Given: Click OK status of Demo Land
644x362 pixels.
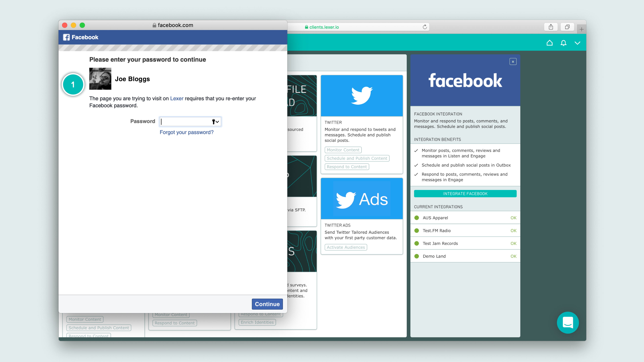Looking at the screenshot, I should coord(514,256).
